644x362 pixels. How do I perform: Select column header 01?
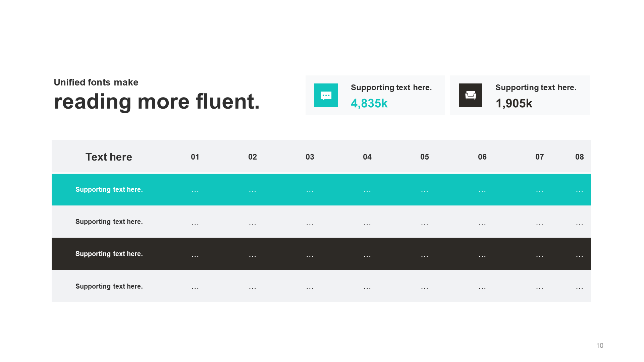point(195,157)
